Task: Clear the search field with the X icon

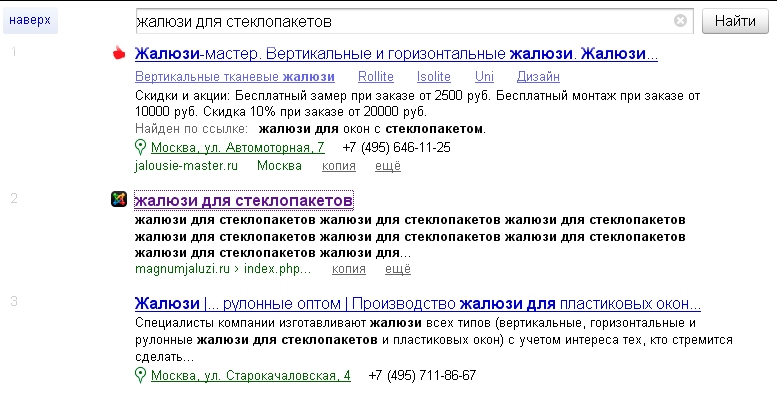Action: tap(680, 21)
